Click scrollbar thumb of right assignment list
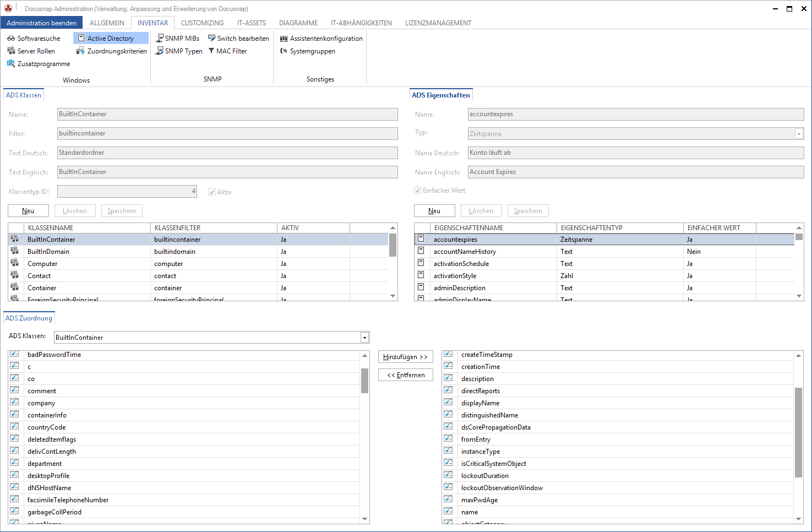 point(799,432)
